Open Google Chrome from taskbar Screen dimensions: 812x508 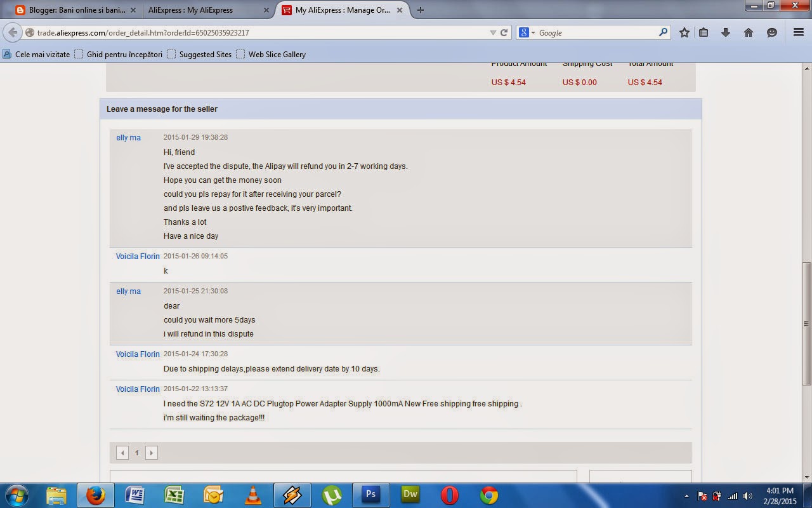[489, 495]
